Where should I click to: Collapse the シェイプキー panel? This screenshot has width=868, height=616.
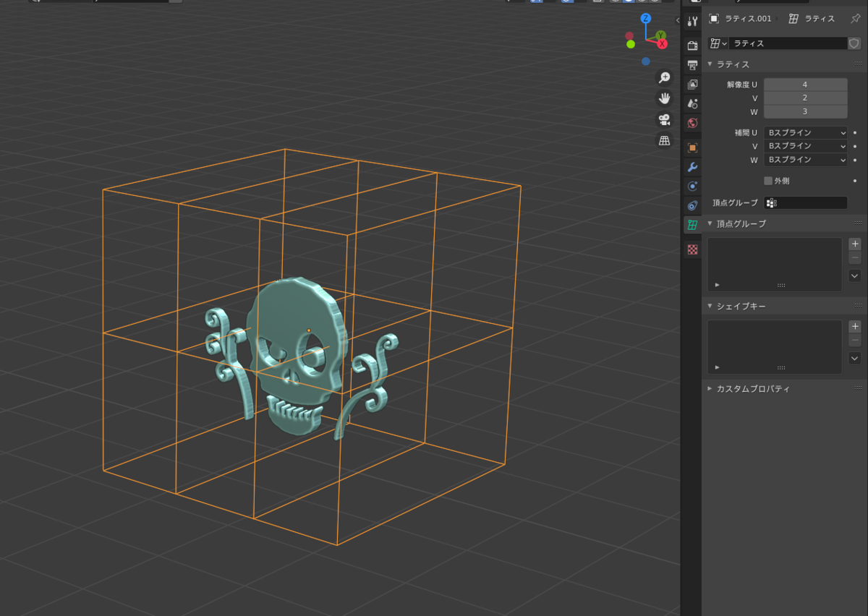click(710, 306)
